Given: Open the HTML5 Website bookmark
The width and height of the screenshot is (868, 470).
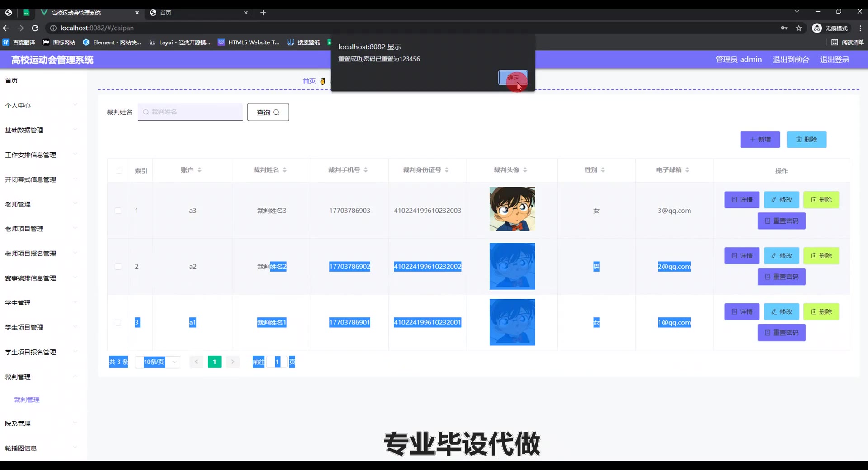Looking at the screenshot, I should [249, 42].
